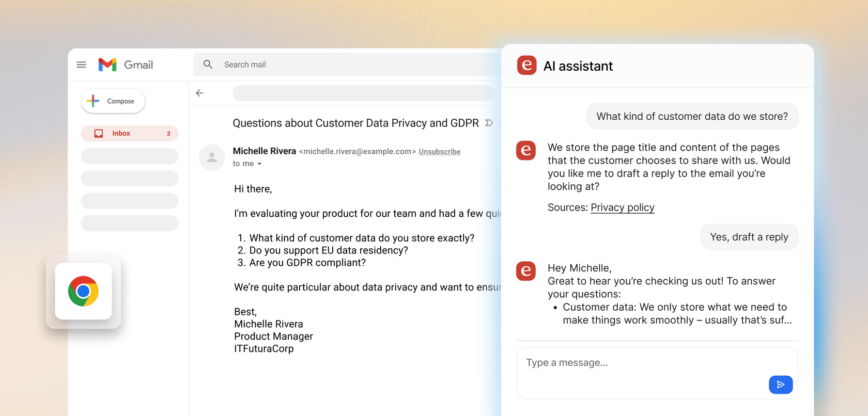Open the Gmail hamburger main menu
The image size is (868, 416).
point(81,65)
